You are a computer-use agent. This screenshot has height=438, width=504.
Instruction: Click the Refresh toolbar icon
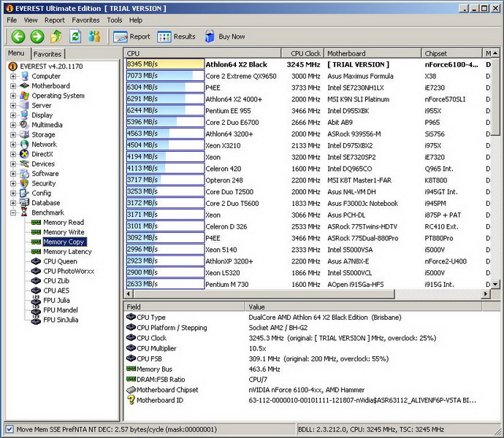click(x=75, y=36)
